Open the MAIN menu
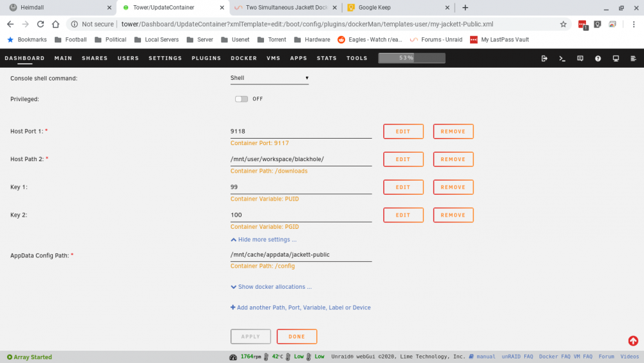This screenshot has height=363, width=644. [x=63, y=59]
